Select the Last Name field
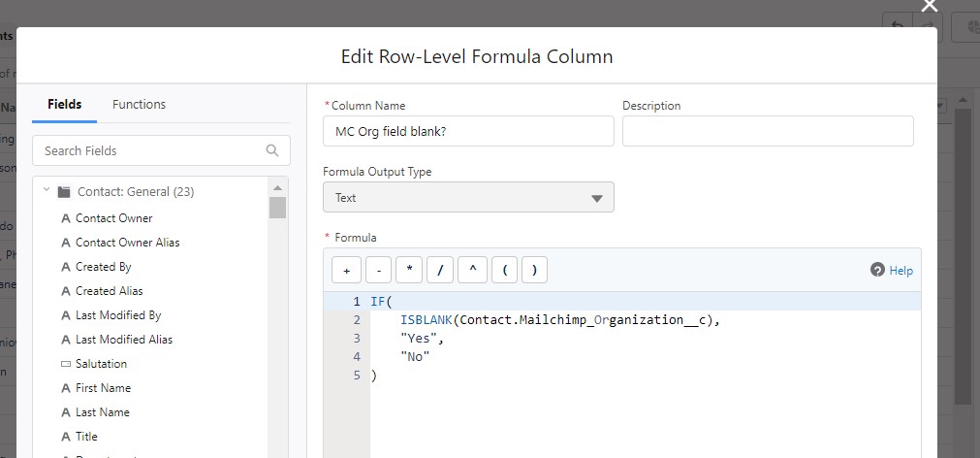 tap(103, 413)
